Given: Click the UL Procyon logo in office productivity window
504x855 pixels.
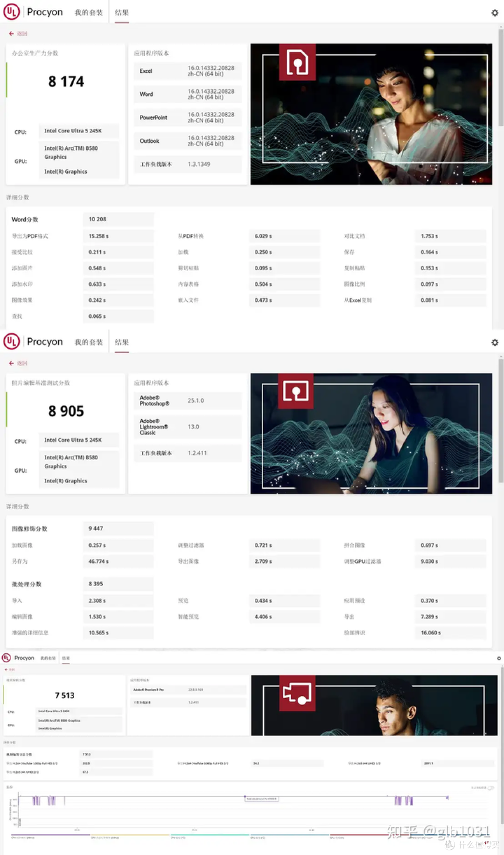Looking at the screenshot, I should click(x=33, y=12).
